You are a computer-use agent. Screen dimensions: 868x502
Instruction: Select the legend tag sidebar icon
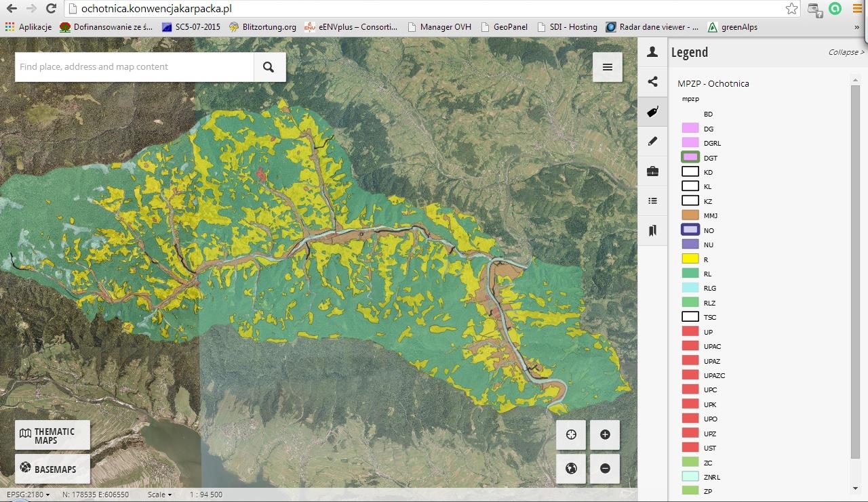click(x=652, y=112)
